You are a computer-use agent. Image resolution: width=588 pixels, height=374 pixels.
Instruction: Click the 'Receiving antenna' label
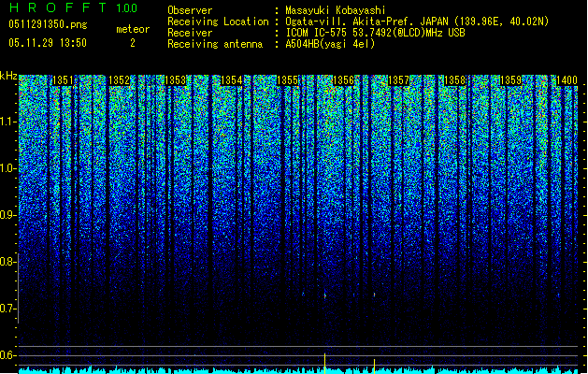(215, 44)
